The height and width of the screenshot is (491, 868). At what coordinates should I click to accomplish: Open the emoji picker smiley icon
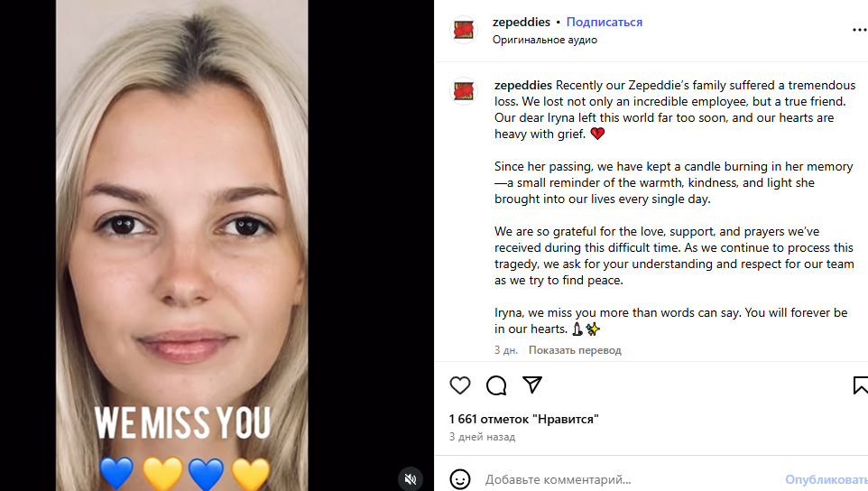(x=460, y=479)
